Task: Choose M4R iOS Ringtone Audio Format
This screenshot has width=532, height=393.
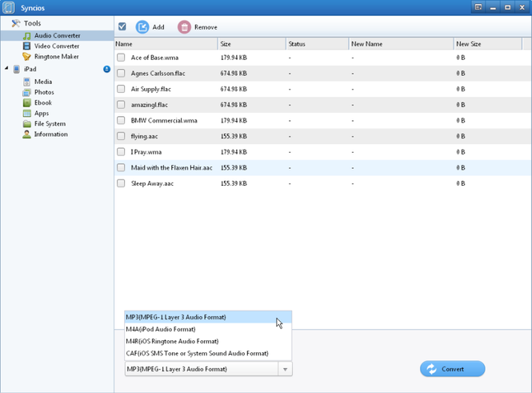Action: (x=171, y=341)
